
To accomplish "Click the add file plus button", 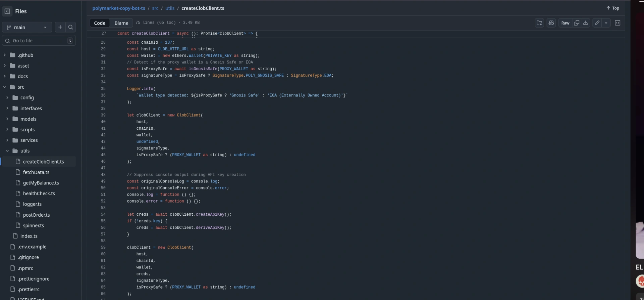I will (x=60, y=27).
